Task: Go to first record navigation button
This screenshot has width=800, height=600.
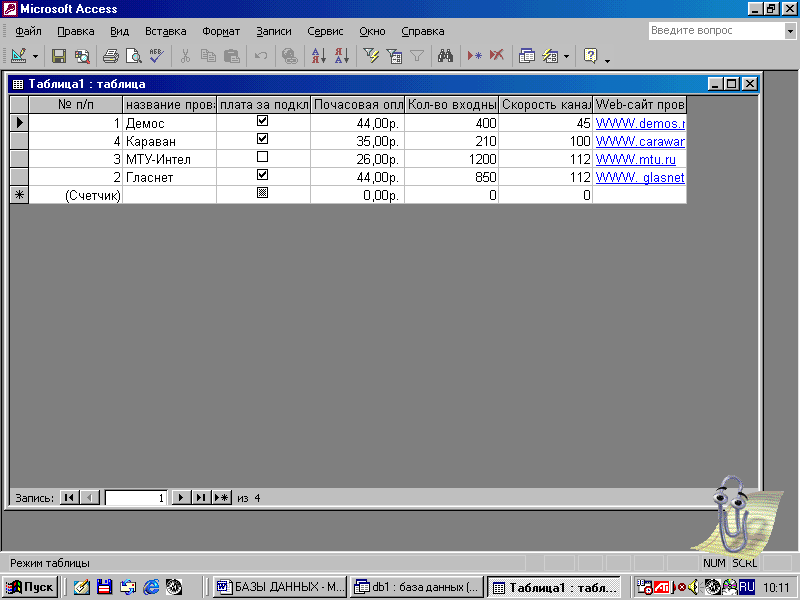Action: [x=69, y=497]
